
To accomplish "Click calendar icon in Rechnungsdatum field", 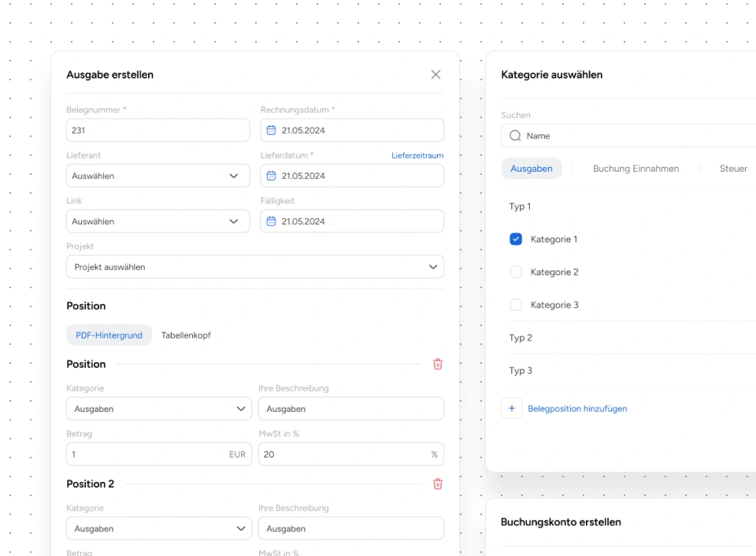I will pyautogui.click(x=271, y=131).
